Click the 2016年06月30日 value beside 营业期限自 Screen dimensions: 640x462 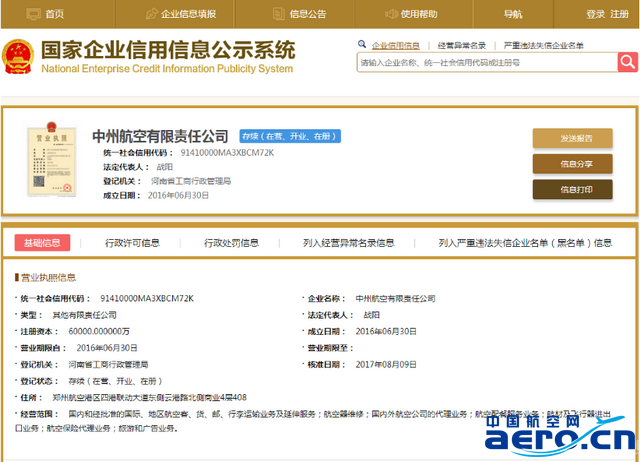click(x=107, y=348)
